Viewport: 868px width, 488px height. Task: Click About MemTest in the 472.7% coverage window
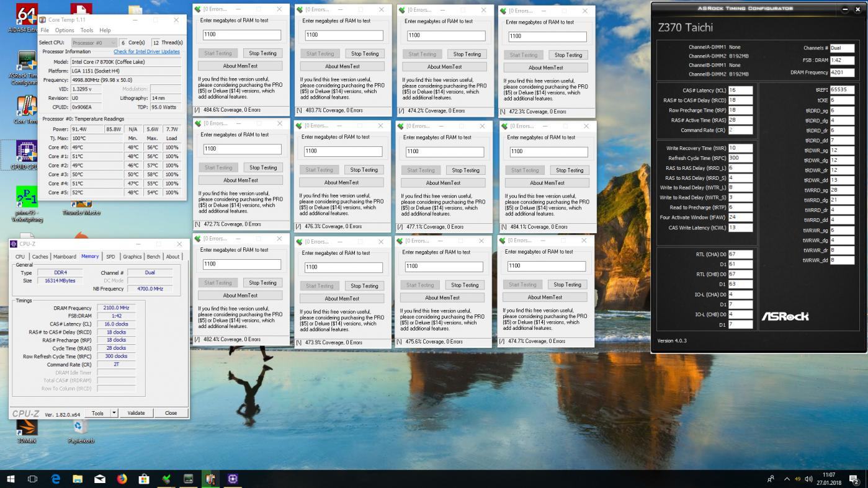241,180
